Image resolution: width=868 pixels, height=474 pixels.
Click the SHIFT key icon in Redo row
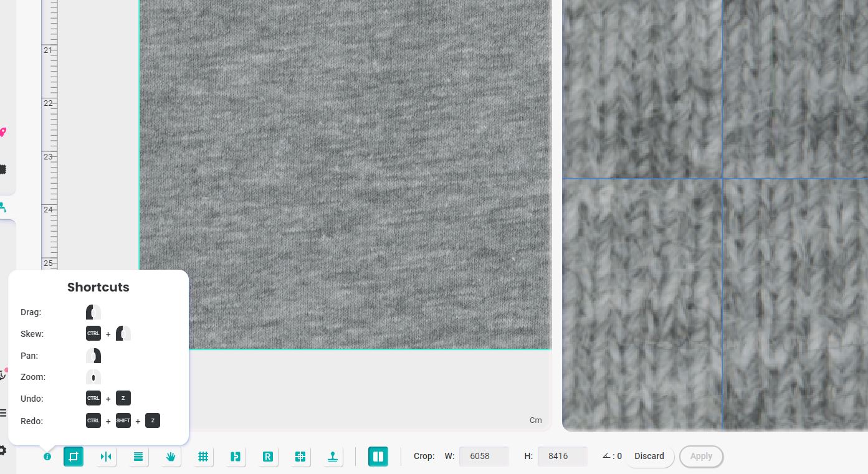click(x=123, y=421)
